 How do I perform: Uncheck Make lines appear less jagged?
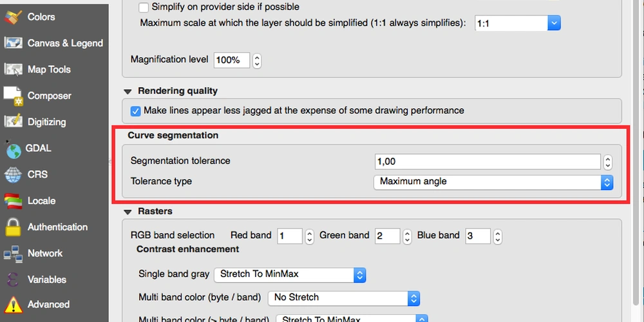135,111
